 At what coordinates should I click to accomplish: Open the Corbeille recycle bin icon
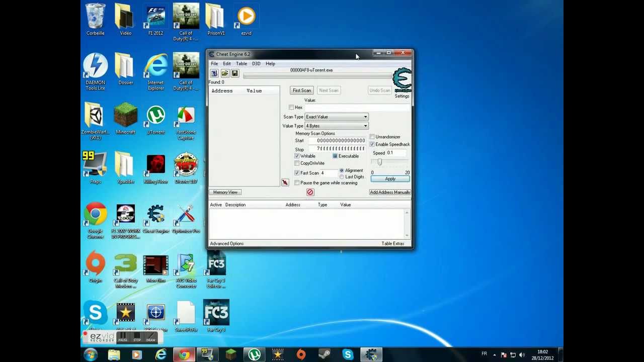point(96,19)
